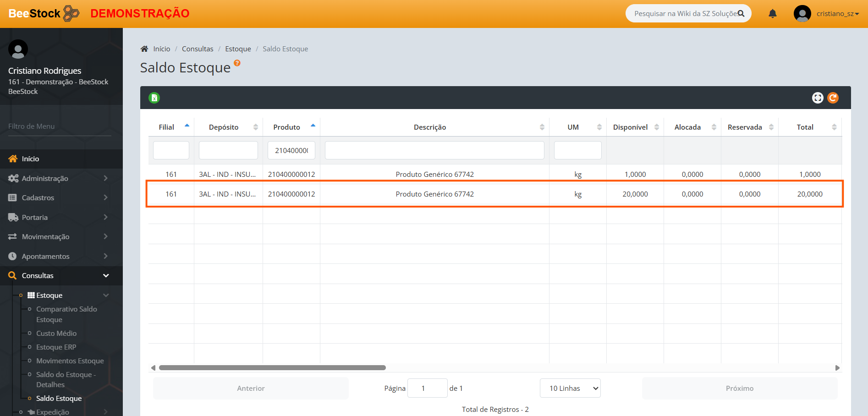Click the fullscreen expand icon

(818, 98)
